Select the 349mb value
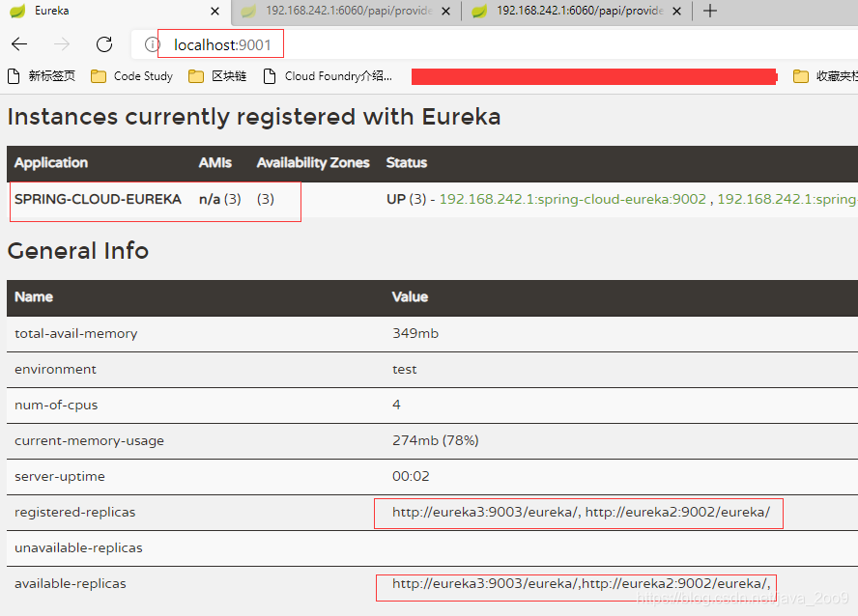The image size is (858, 616). [415, 333]
